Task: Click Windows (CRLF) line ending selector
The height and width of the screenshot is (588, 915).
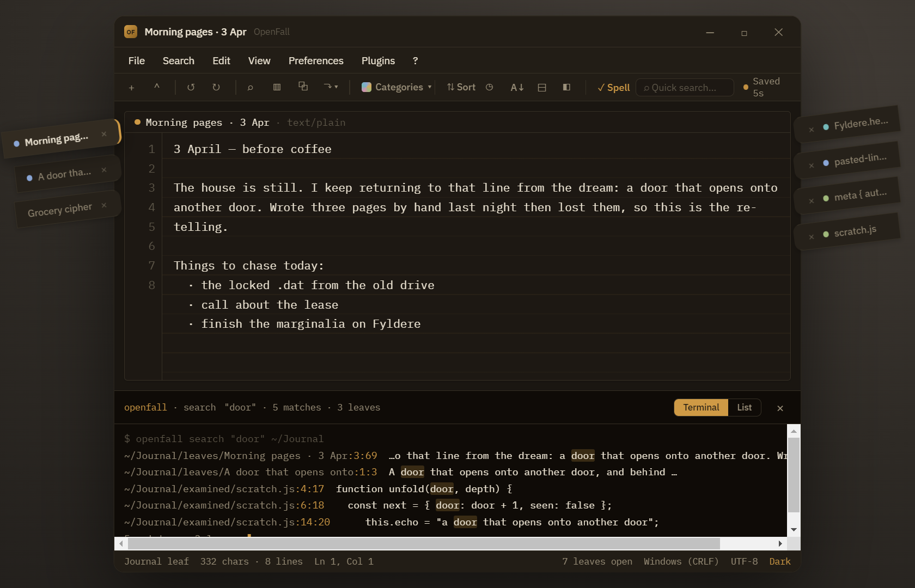Action: click(681, 561)
